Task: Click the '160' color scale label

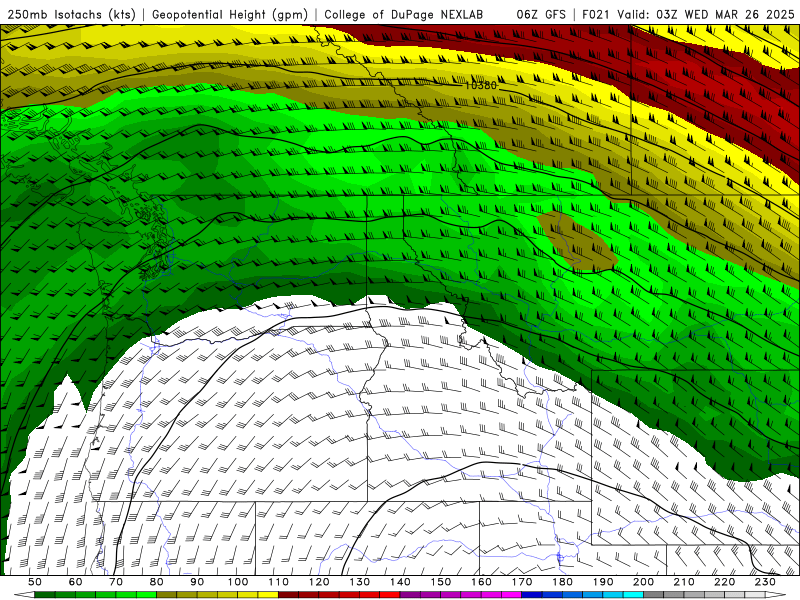Action: coord(482,582)
